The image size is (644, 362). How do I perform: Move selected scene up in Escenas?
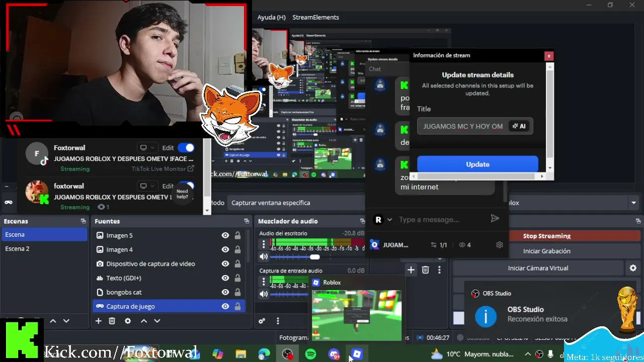click(53, 321)
